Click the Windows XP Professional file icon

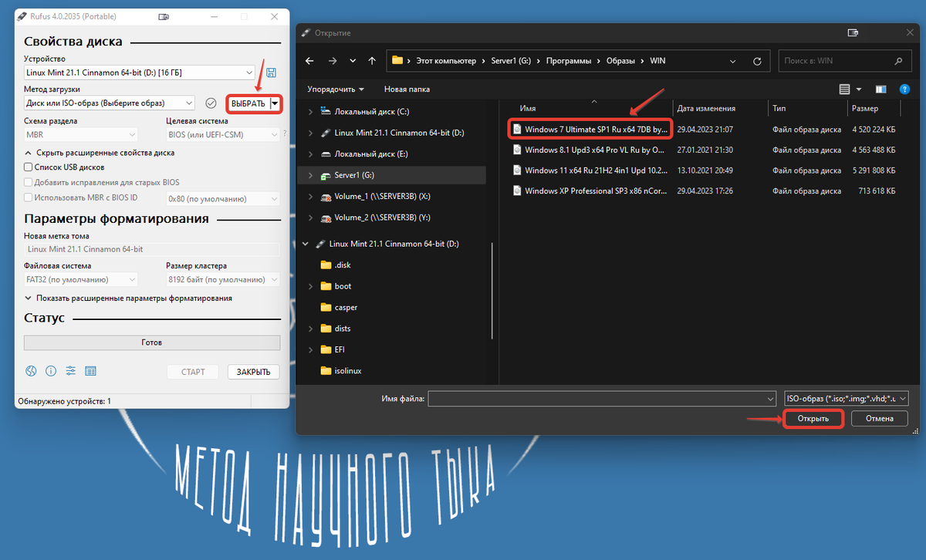coord(518,191)
